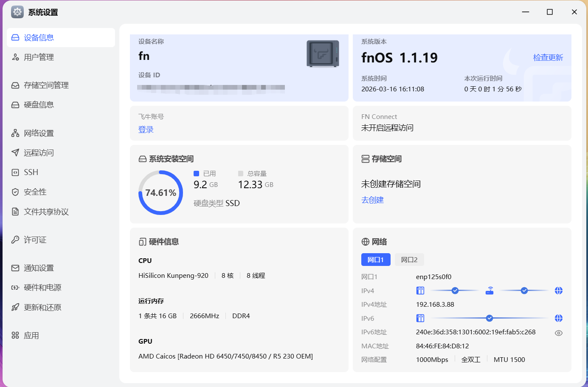Open 远程访问 paper plane icon

[15, 153]
